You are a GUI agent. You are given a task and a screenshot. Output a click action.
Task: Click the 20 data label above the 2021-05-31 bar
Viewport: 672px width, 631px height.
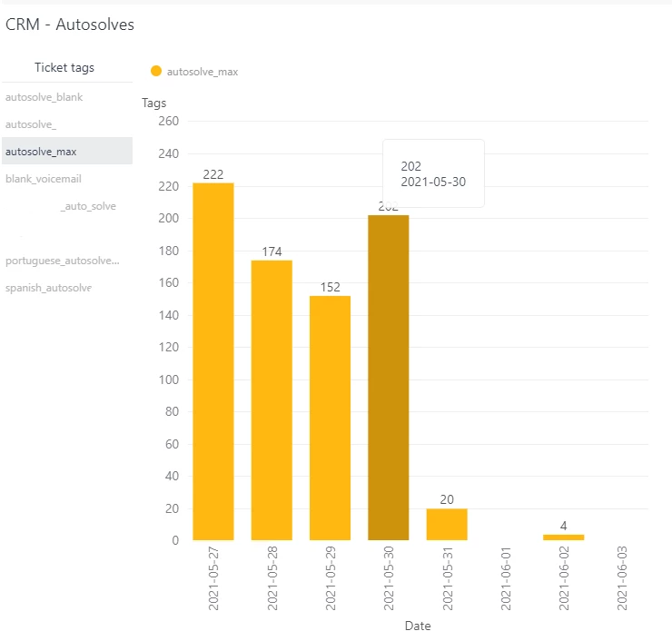pos(447,499)
